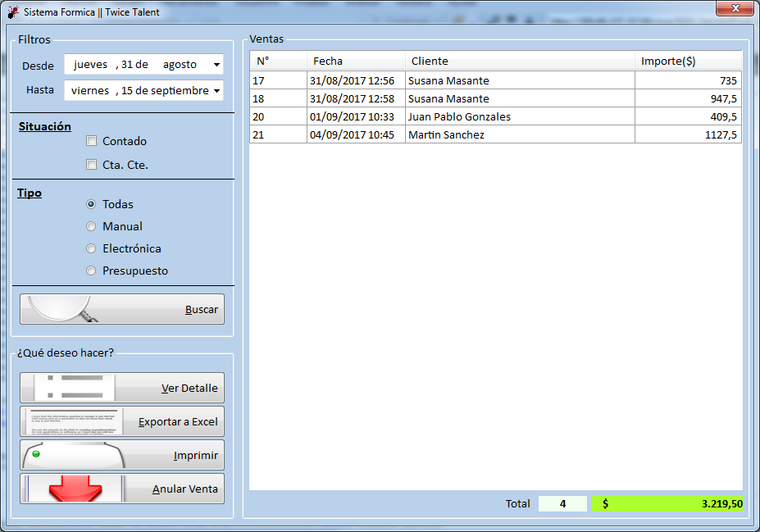This screenshot has width=760, height=532.
Task: Select sale 21 for Martin Sanchez
Action: click(x=495, y=134)
